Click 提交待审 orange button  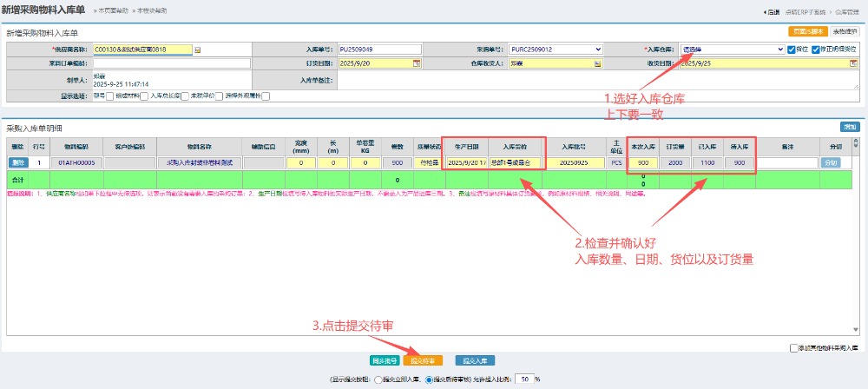[x=423, y=359]
